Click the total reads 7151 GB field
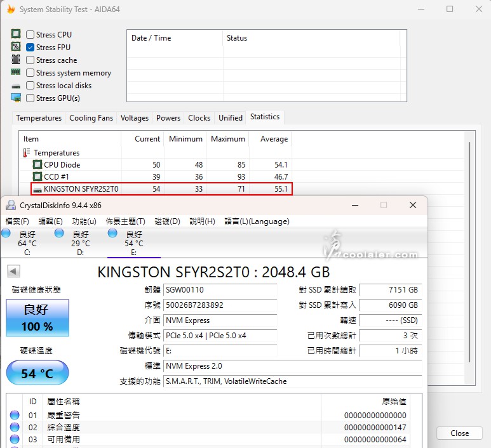The image size is (491, 448). (x=390, y=290)
